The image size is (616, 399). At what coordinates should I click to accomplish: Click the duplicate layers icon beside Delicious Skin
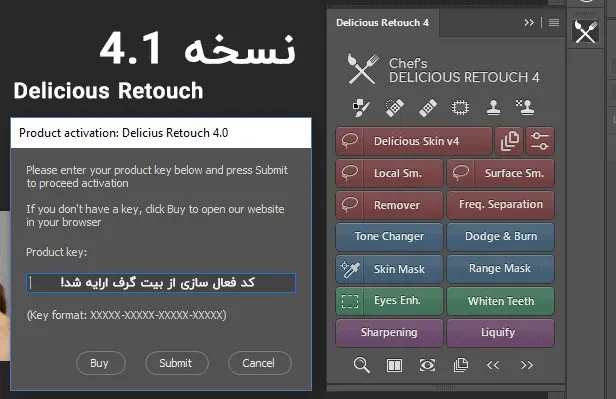click(x=509, y=141)
